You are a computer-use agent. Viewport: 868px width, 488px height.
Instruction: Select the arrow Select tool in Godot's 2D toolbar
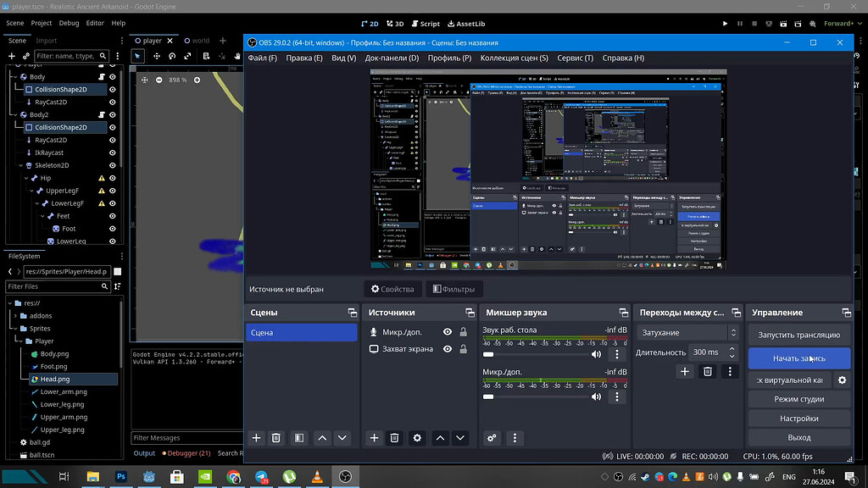[136, 58]
